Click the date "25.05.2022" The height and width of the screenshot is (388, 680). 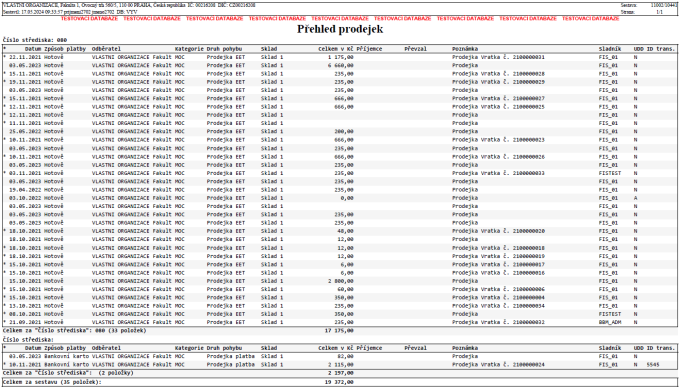point(26,131)
